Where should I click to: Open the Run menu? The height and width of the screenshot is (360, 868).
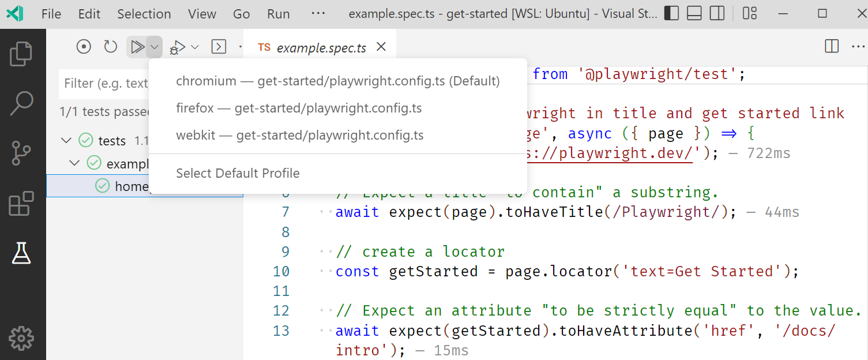[279, 14]
